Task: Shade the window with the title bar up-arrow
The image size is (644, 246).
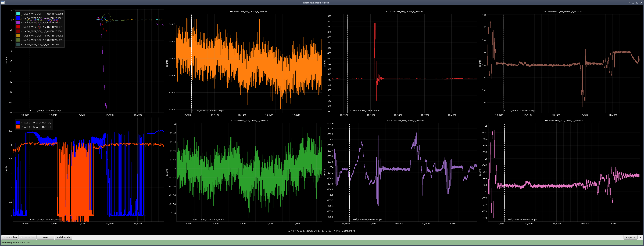Action: (629, 3)
